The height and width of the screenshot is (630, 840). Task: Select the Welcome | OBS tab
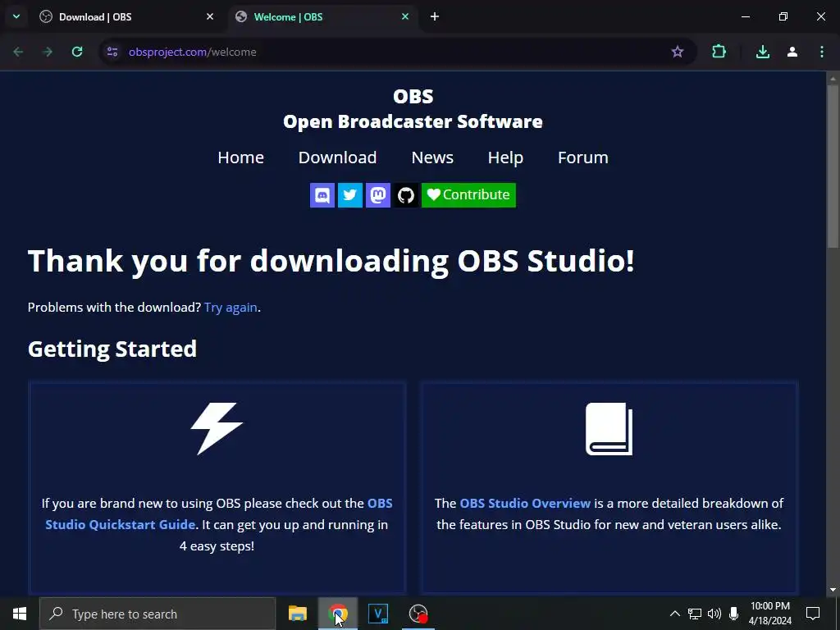pos(323,17)
